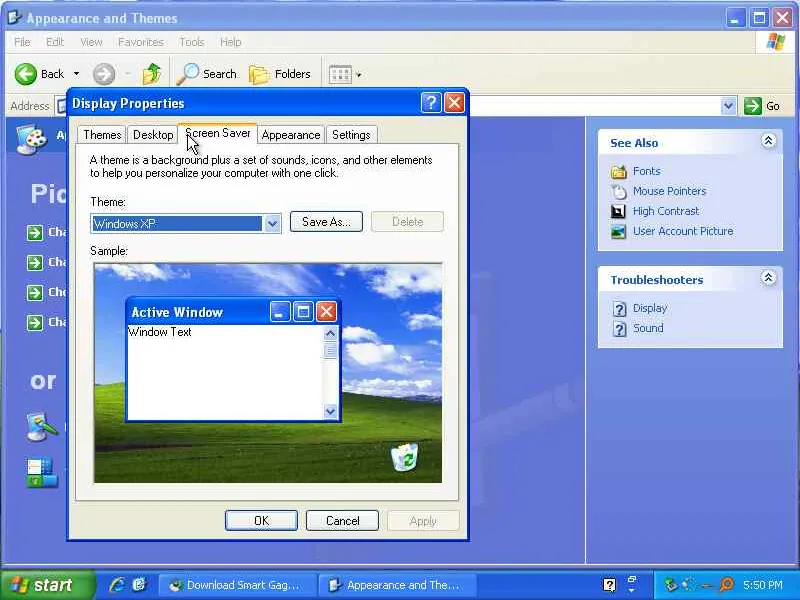Open Search with the magnifying glass icon
Viewport: 800px width, 600px height.
coord(187,74)
